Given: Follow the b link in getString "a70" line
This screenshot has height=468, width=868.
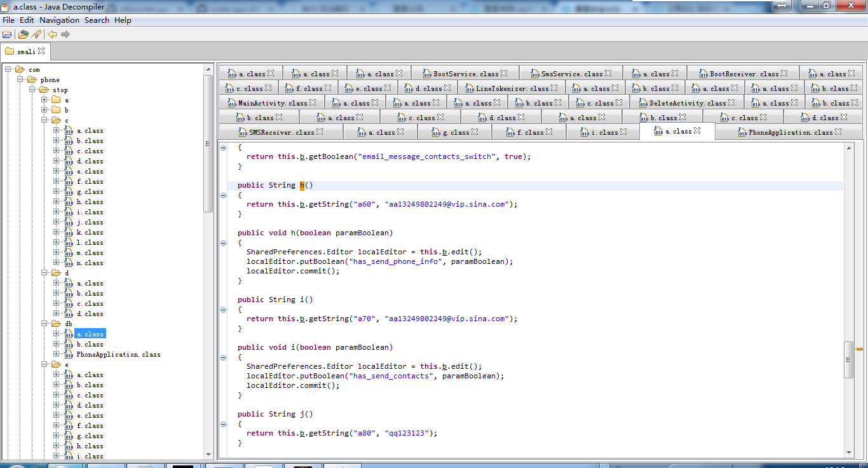Looking at the screenshot, I should coord(302,319).
